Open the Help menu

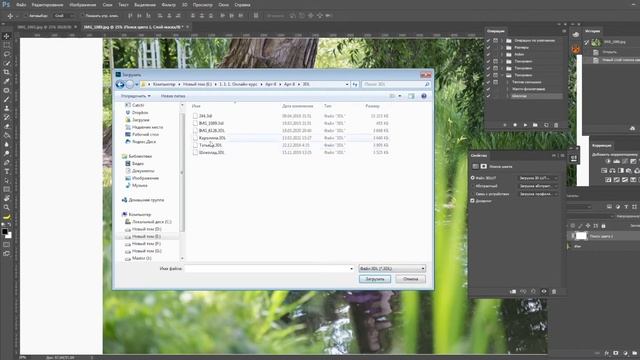coord(242,5)
